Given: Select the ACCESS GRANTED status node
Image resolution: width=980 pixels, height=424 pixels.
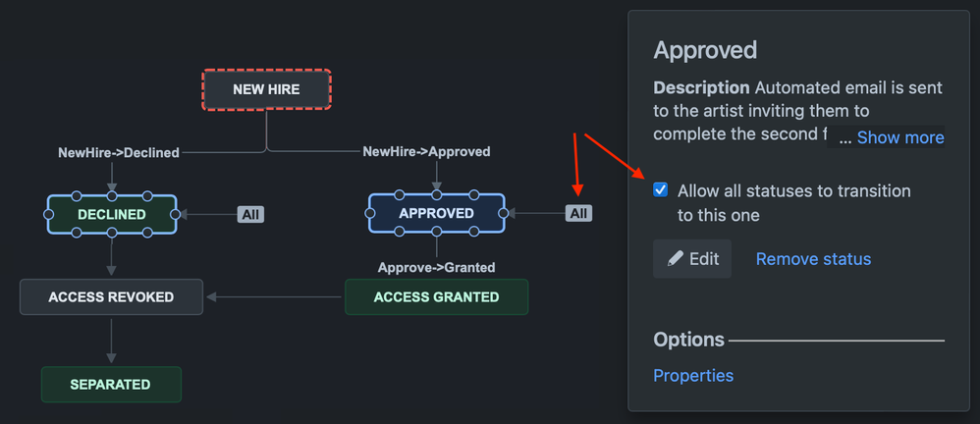Looking at the screenshot, I should [437, 296].
